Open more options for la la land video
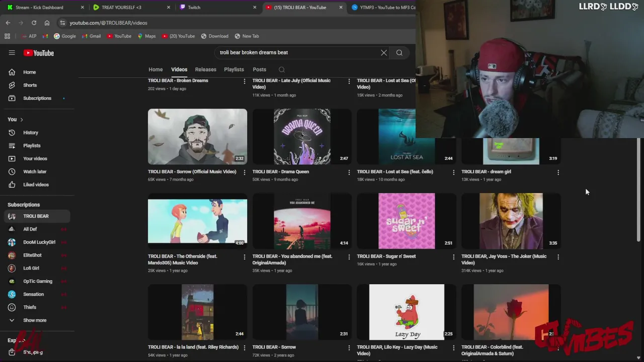 [245, 347]
